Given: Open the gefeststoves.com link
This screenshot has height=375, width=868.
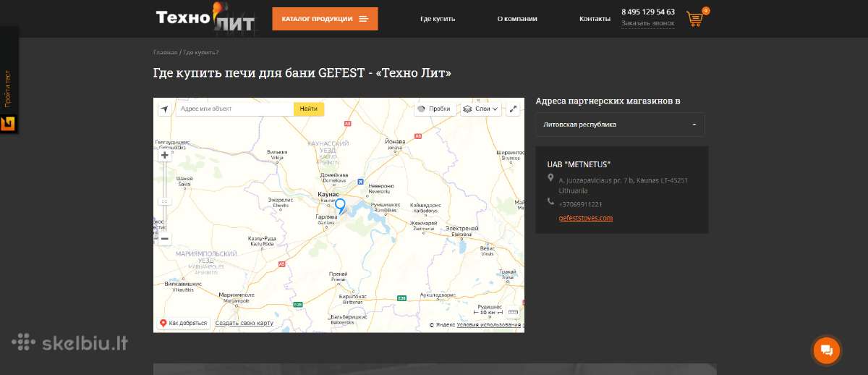Looking at the screenshot, I should coord(586,218).
